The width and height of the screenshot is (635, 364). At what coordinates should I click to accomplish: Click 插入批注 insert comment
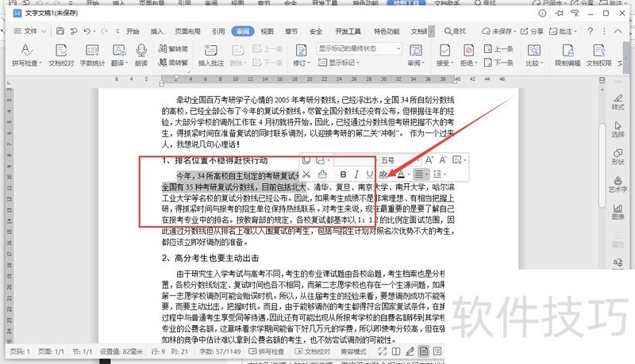tap(210, 56)
